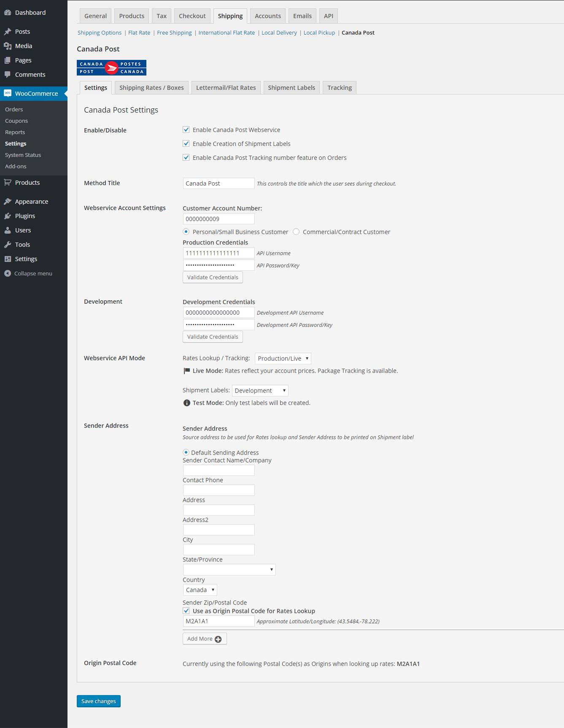Open Rates Lookup / Tracking mode dropdown
This screenshot has height=728, width=564.
(x=283, y=359)
